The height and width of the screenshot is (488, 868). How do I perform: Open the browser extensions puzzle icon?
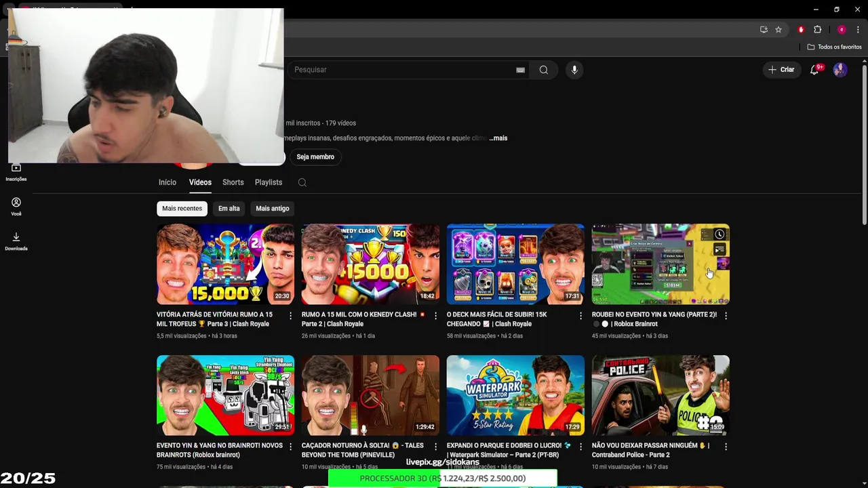point(818,29)
